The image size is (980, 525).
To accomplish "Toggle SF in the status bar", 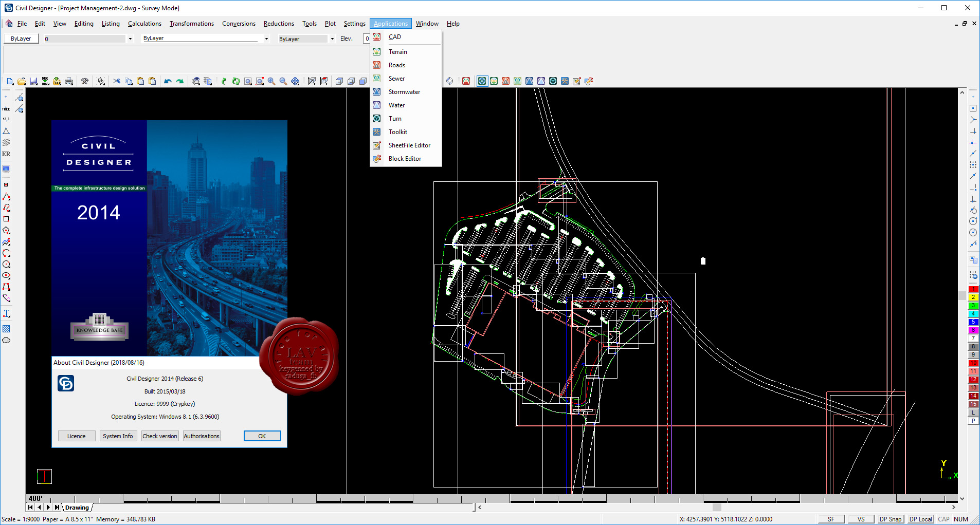I will click(831, 519).
